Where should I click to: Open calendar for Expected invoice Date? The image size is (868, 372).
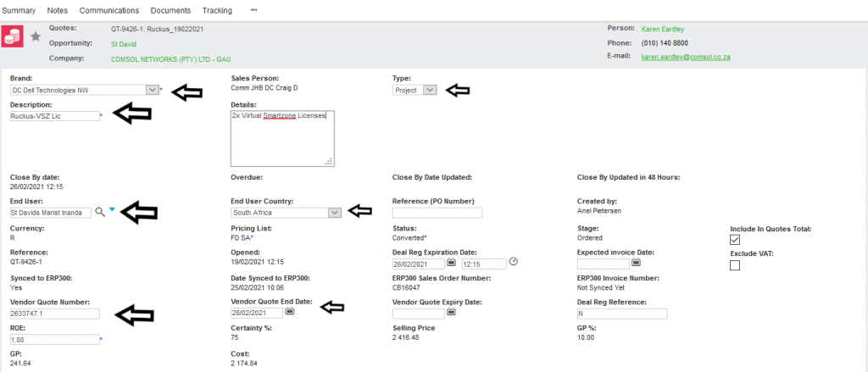(x=636, y=263)
